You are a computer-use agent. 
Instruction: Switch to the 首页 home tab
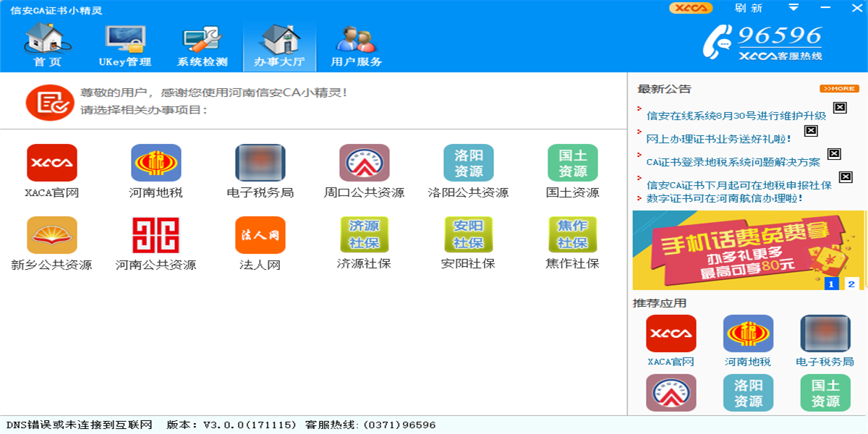pos(48,46)
